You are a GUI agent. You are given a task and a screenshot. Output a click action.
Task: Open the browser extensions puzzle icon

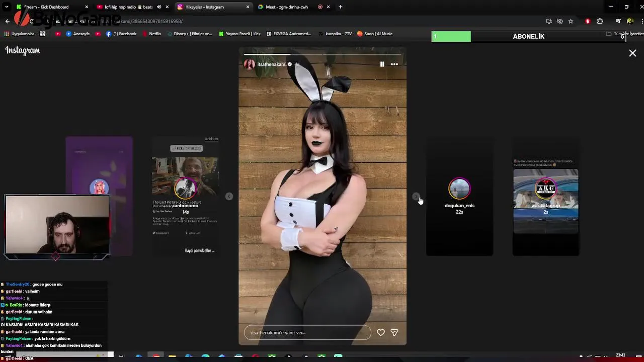coord(600,21)
